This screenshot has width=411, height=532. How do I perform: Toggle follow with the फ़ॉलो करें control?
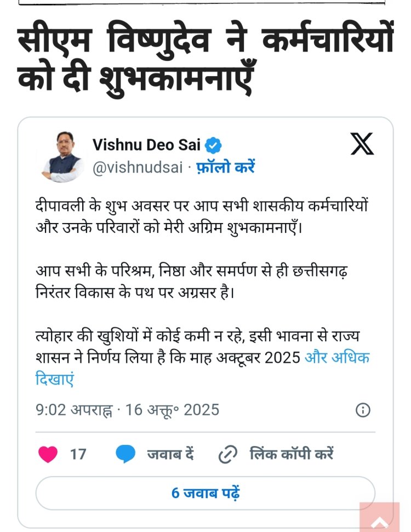(x=227, y=166)
